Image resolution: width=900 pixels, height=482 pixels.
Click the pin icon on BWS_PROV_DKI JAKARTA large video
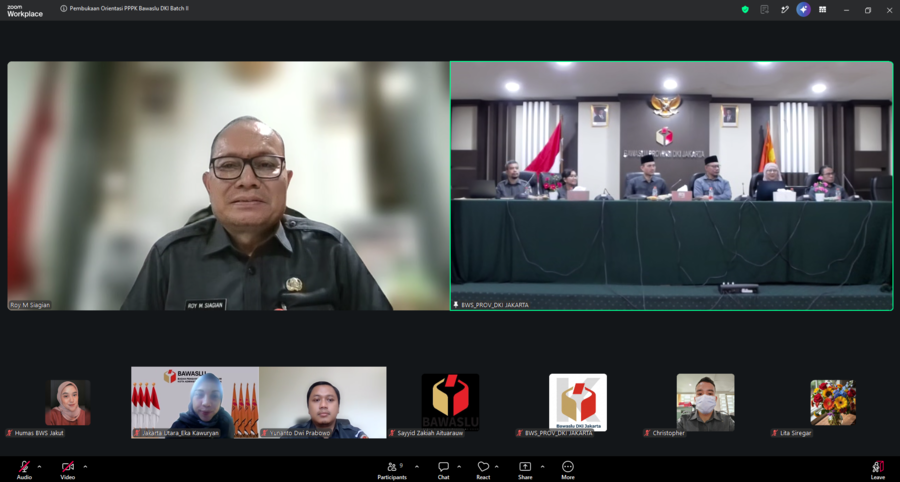pos(456,305)
